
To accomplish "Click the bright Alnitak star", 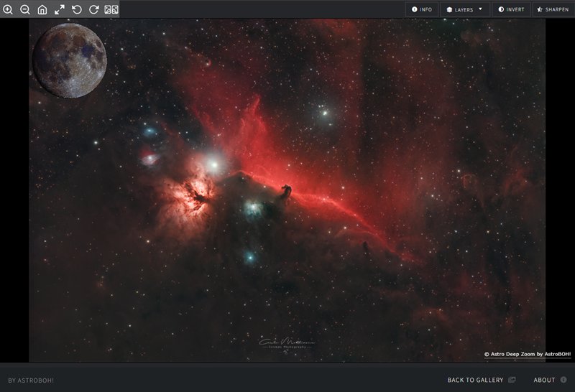I will tap(213, 164).
